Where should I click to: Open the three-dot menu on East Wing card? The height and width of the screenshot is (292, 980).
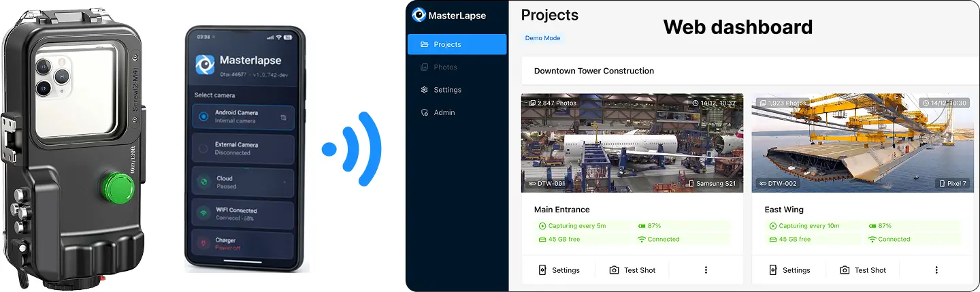pos(936,270)
